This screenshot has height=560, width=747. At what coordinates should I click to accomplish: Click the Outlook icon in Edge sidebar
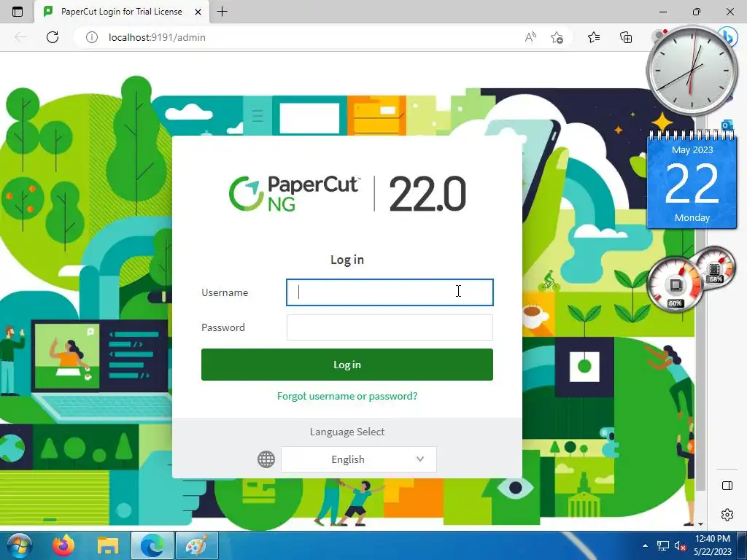(727, 125)
